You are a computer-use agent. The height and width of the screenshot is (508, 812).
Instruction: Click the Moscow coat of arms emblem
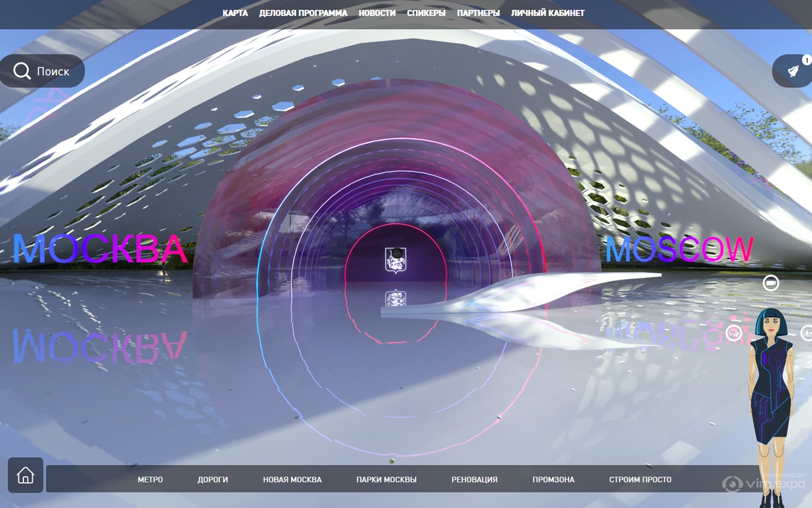click(x=395, y=260)
